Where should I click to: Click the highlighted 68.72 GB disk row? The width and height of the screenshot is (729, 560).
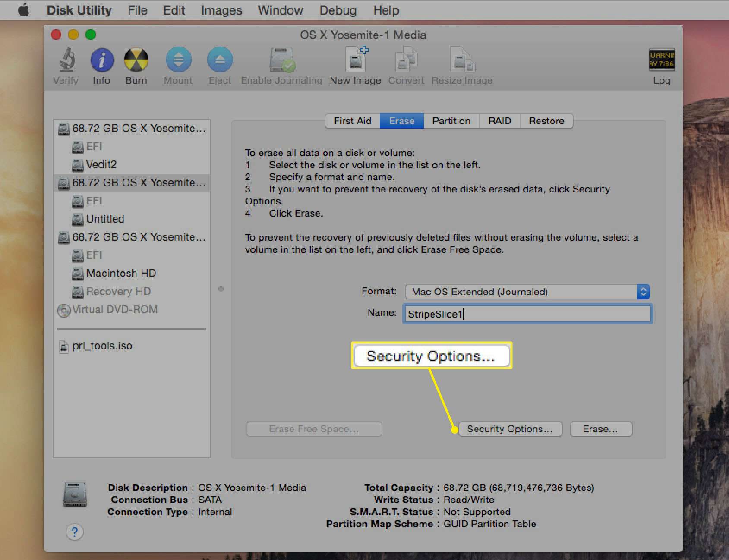click(132, 182)
